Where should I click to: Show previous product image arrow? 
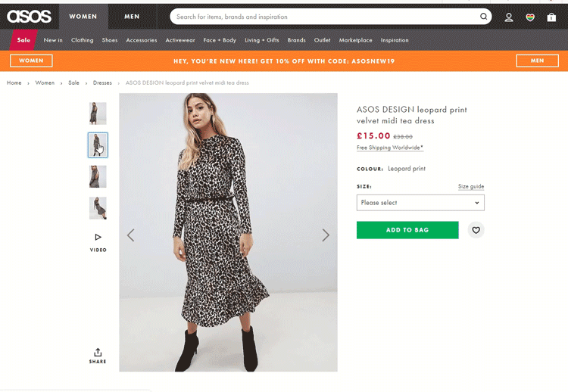131,235
